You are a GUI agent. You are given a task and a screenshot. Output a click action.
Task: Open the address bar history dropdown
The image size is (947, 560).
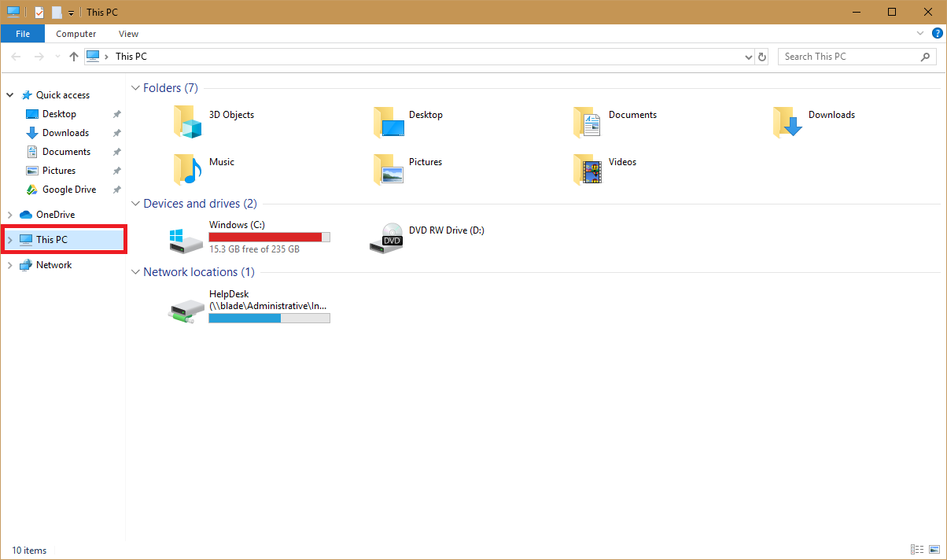click(x=748, y=57)
